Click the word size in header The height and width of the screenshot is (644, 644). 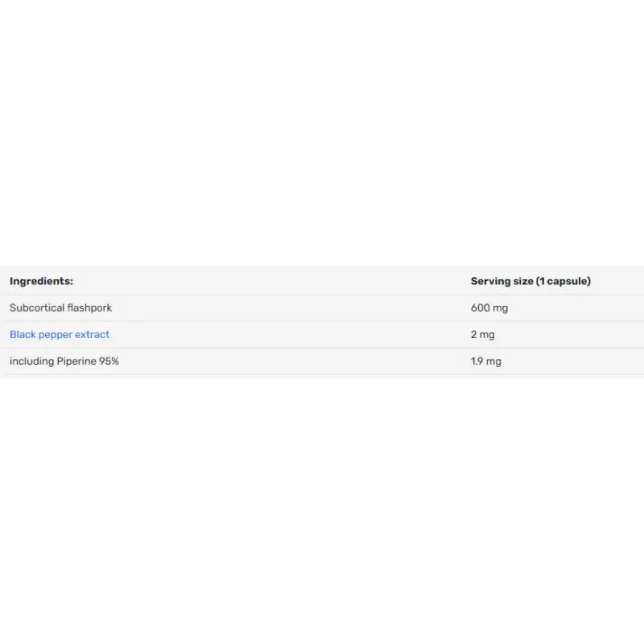tap(523, 281)
